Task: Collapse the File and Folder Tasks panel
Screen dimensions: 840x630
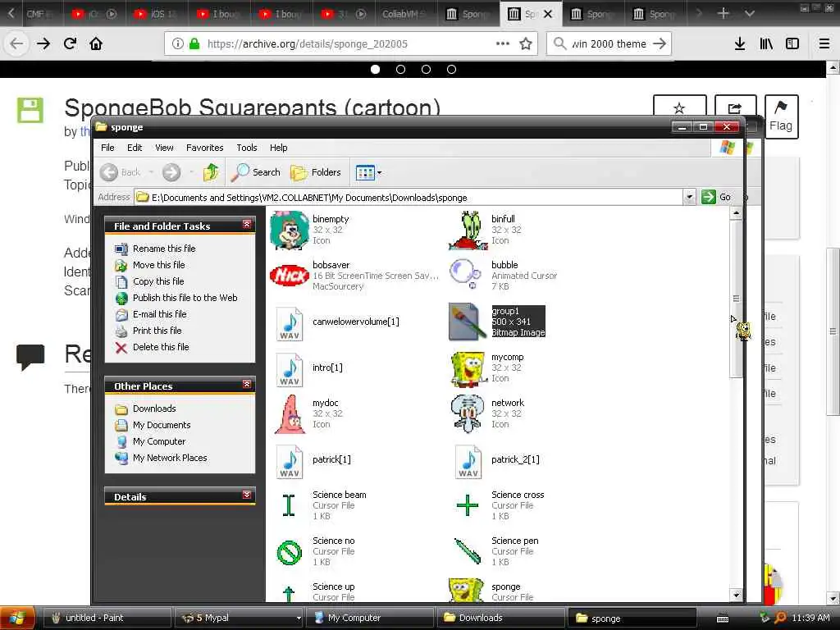Action: pos(246,225)
